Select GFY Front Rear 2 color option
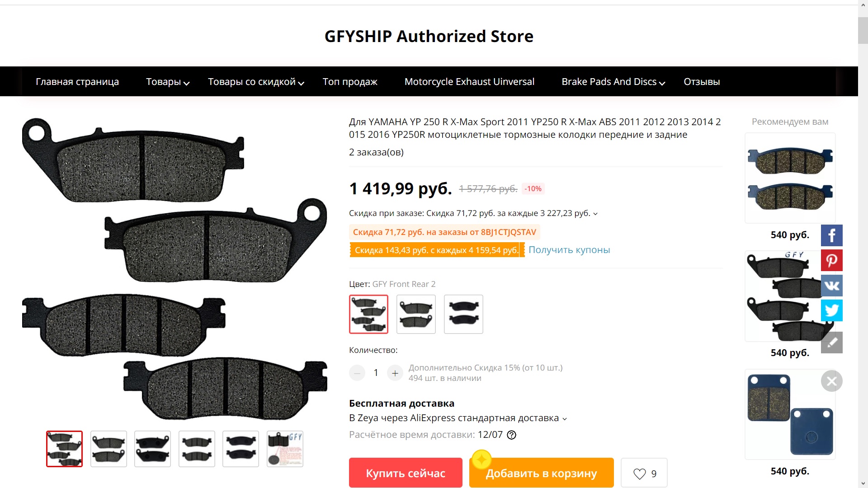The height and width of the screenshot is (488, 868). tap(368, 314)
